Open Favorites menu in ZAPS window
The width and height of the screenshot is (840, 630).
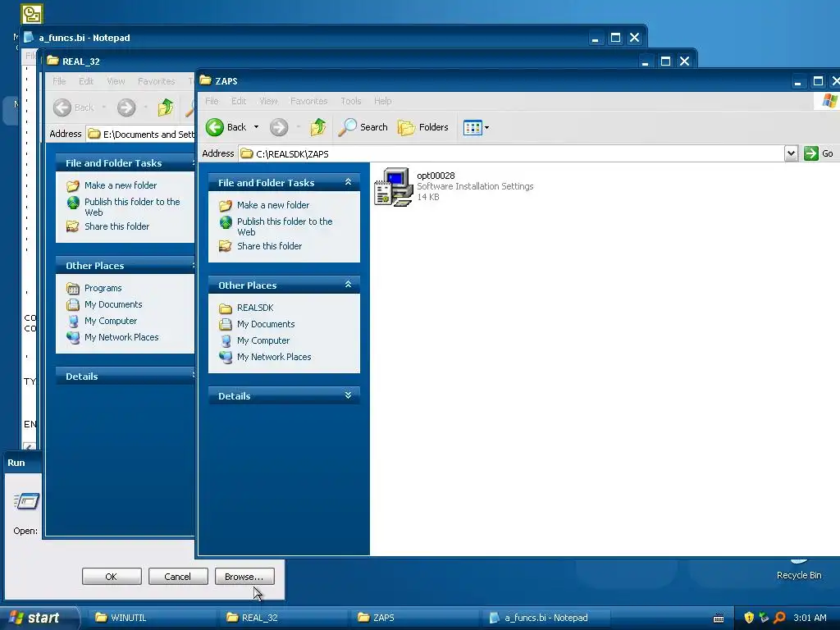308,101
